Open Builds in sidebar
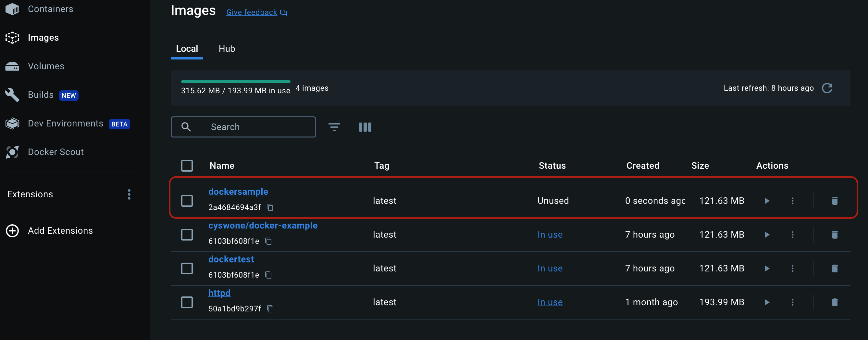868x340 pixels. [x=41, y=95]
